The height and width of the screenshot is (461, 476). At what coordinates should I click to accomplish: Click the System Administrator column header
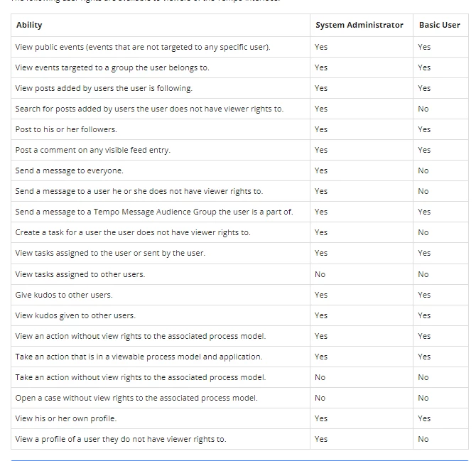(359, 25)
